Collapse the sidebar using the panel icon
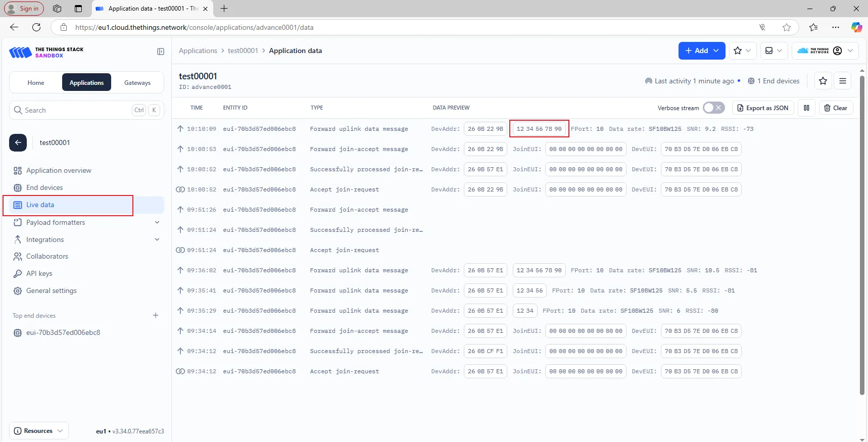Viewport: 868px width, 442px height. click(161, 52)
